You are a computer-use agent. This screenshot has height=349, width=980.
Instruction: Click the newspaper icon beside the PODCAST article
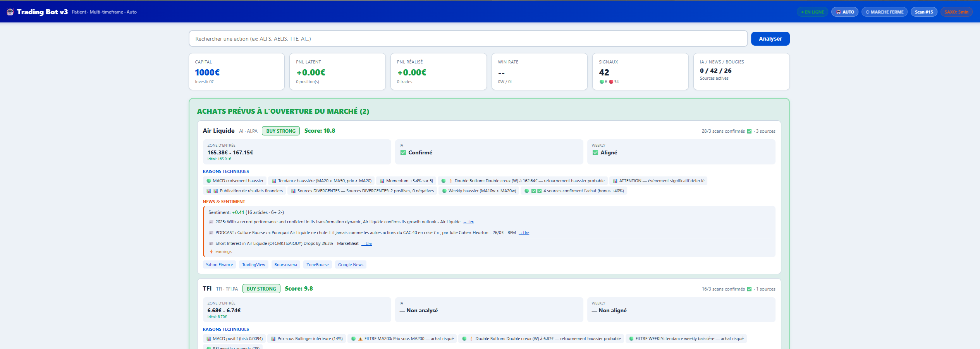[x=211, y=233]
